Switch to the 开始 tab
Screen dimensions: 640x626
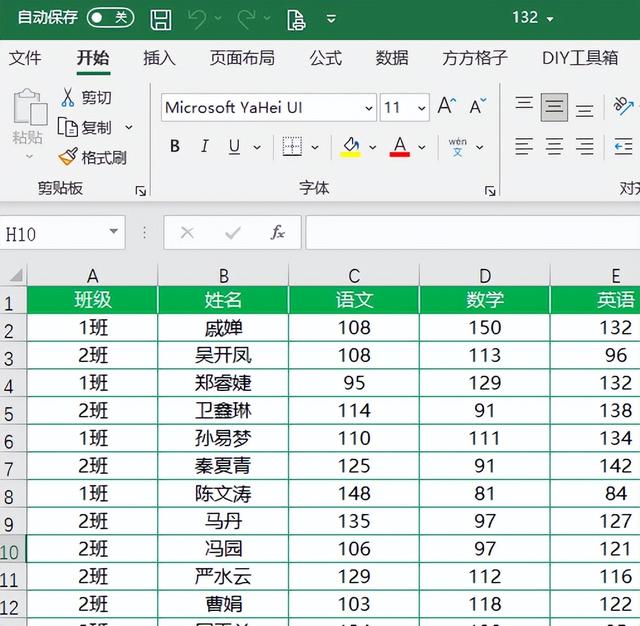(x=93, y=58)
